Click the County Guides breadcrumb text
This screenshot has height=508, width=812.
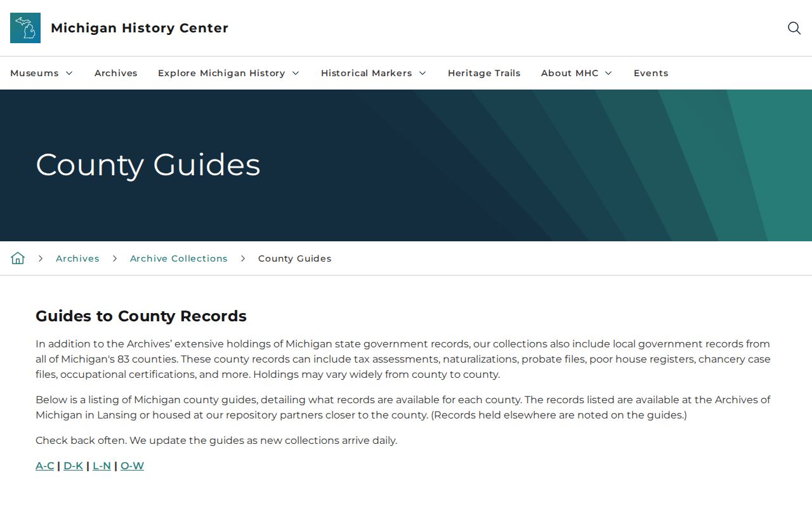coord(295,258)
